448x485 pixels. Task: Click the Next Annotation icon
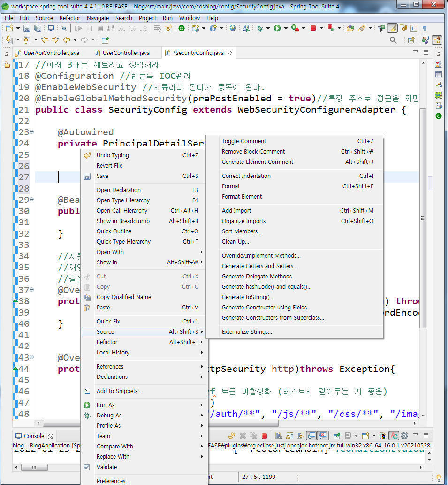point(9,40)
